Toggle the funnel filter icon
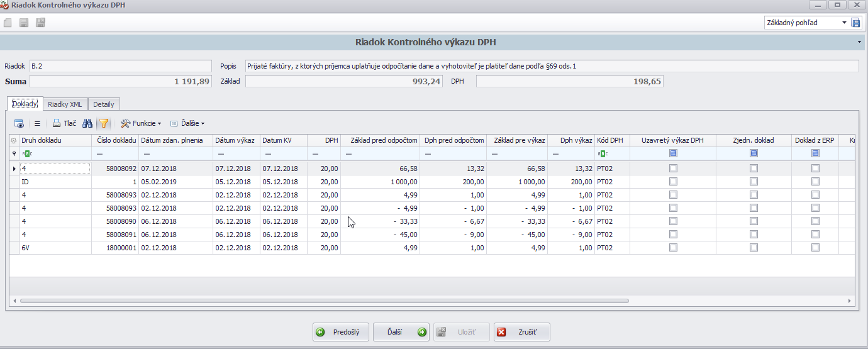 104,123
